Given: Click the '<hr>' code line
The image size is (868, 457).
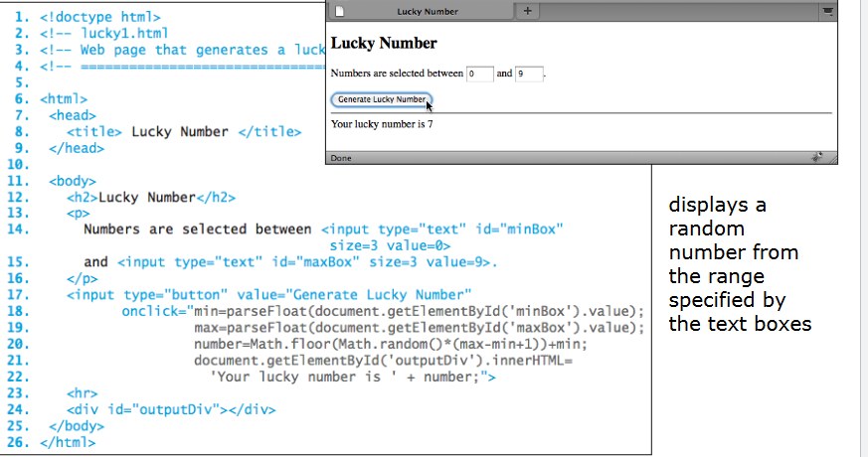Looking at the screenshot, I should point(83,393).
